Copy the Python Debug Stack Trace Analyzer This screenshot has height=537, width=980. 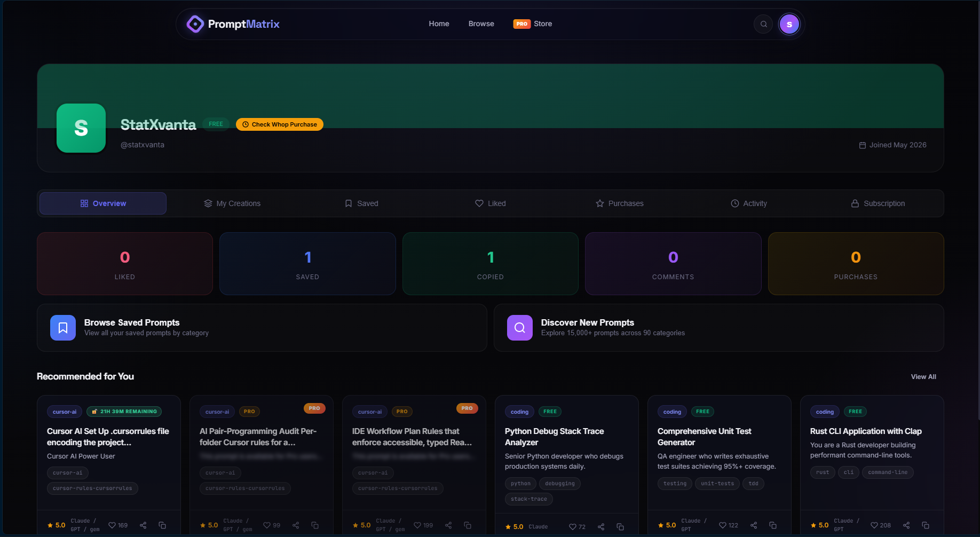coord(620,527)
